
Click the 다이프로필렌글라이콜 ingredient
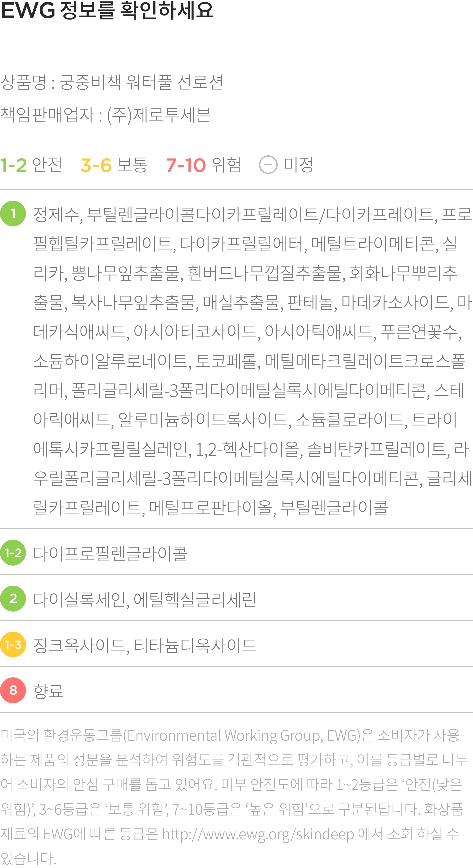coord(110,553)
